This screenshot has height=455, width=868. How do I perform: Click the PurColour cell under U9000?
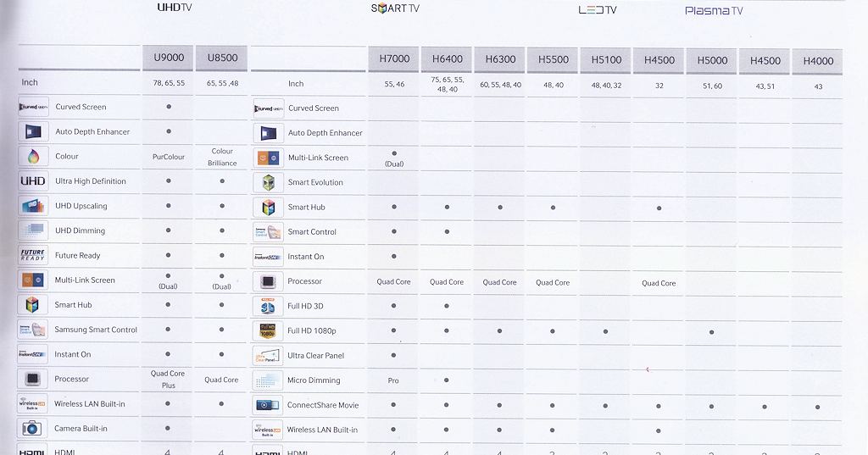click(169, 157)
